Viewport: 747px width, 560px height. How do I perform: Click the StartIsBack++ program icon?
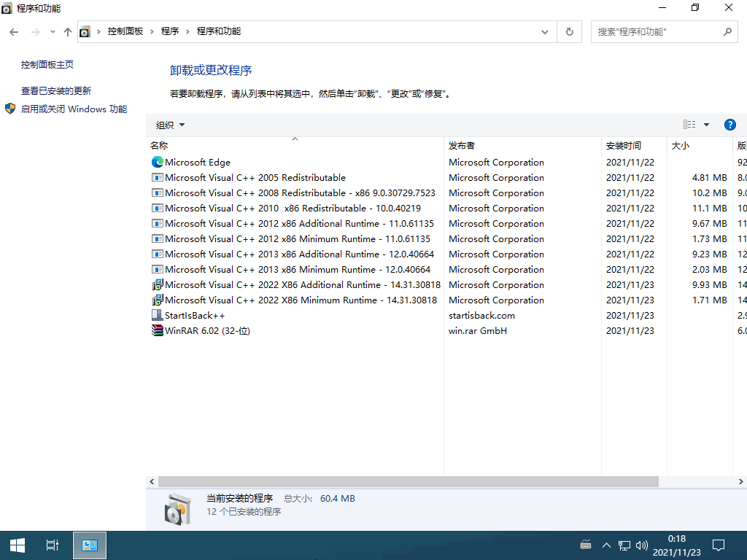(x=157, y=316)
